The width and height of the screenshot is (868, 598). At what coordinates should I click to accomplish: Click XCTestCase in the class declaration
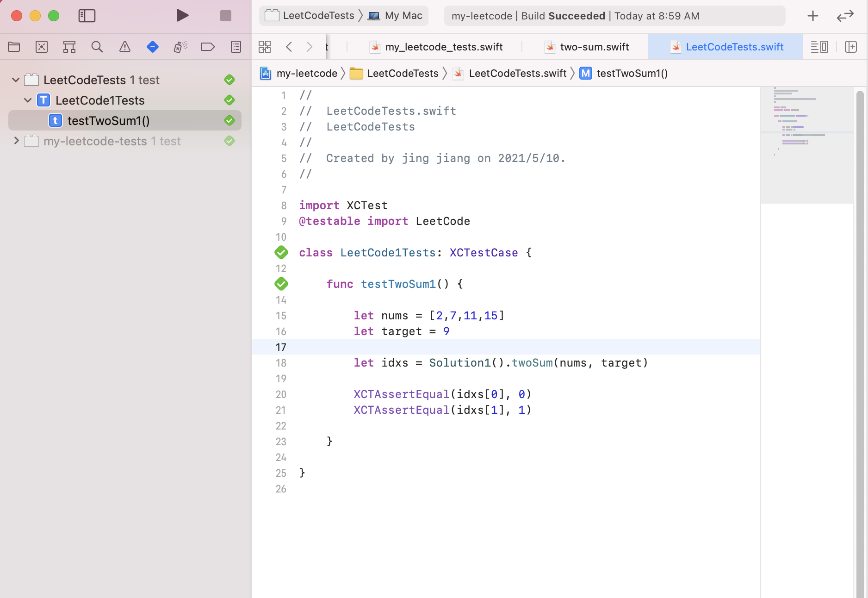[x=484, y=253]
